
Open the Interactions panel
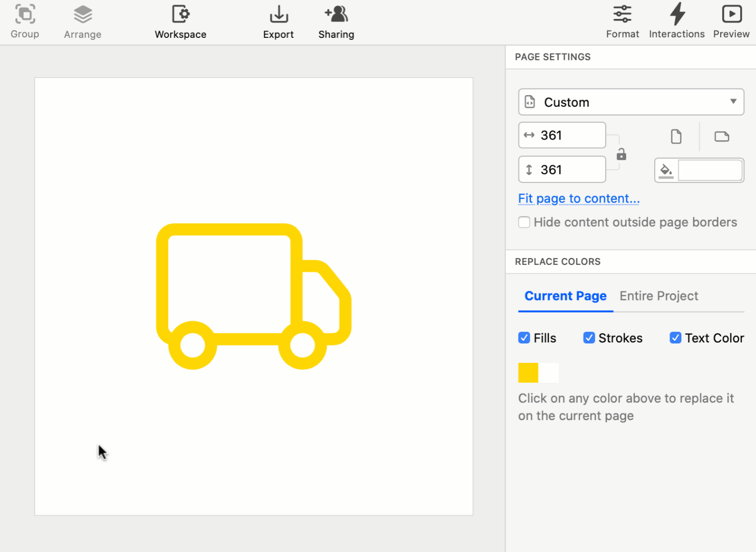click(x=676, y=20)
